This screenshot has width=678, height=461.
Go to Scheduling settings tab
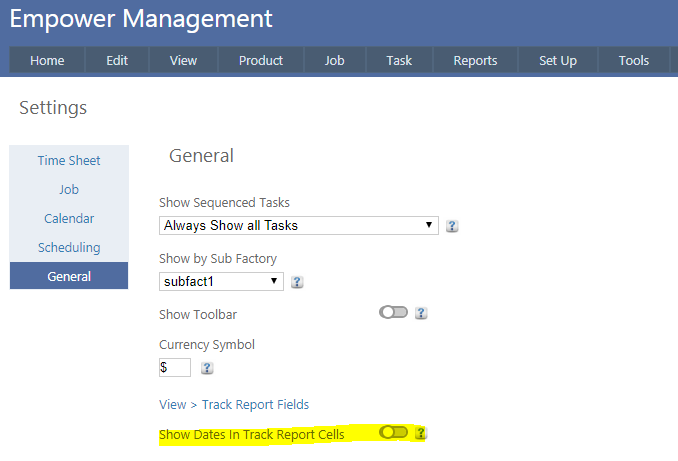tap(69, 247)
